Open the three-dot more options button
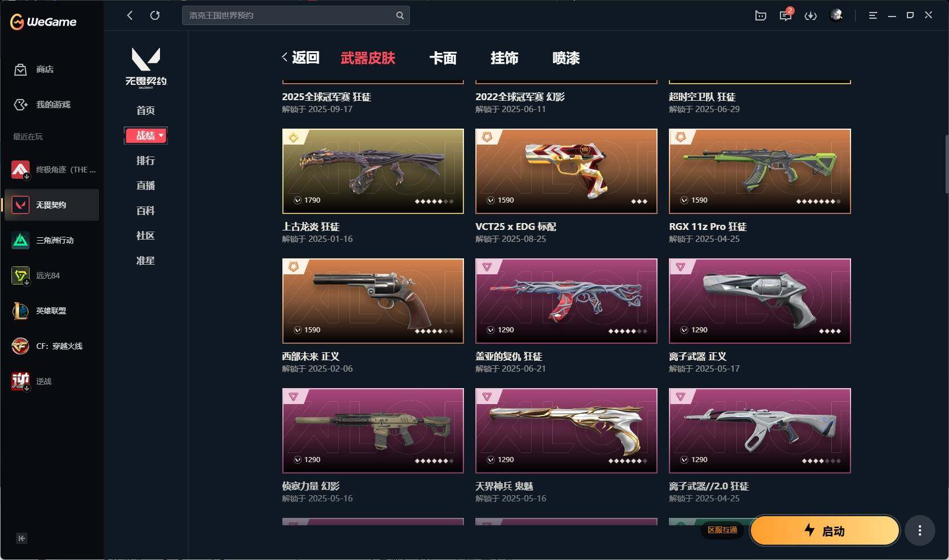Screen dimensions: 949x560 [x=919, y=530]
